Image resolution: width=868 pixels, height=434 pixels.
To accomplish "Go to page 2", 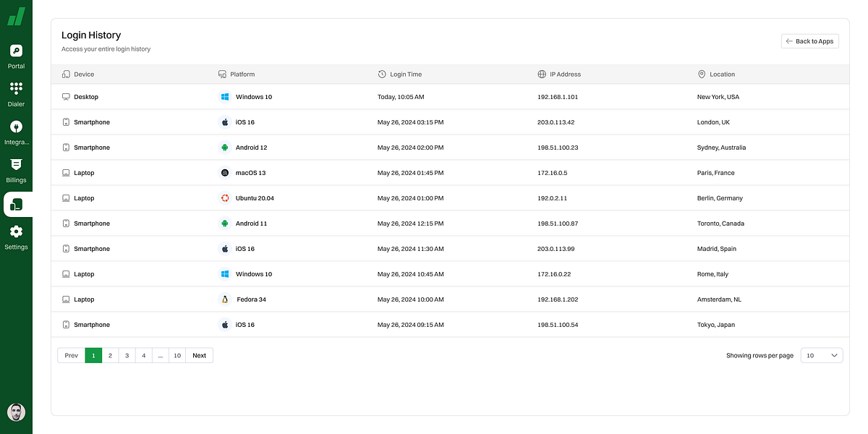I will [x=110, y=355].
